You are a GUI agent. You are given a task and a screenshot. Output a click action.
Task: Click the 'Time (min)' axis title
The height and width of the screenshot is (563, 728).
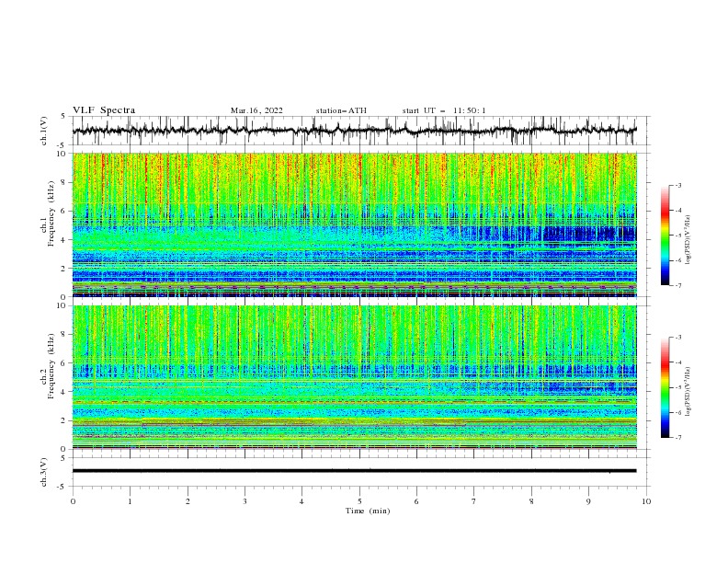368,511
